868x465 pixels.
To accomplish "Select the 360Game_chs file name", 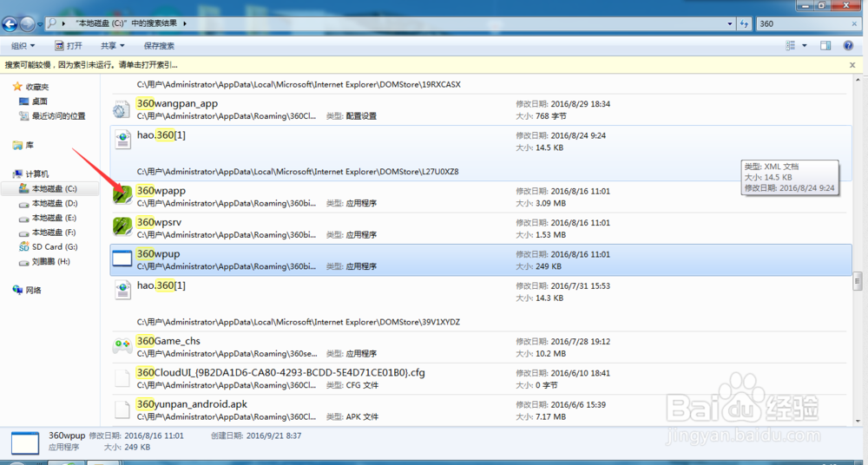I will click(168, 341).
